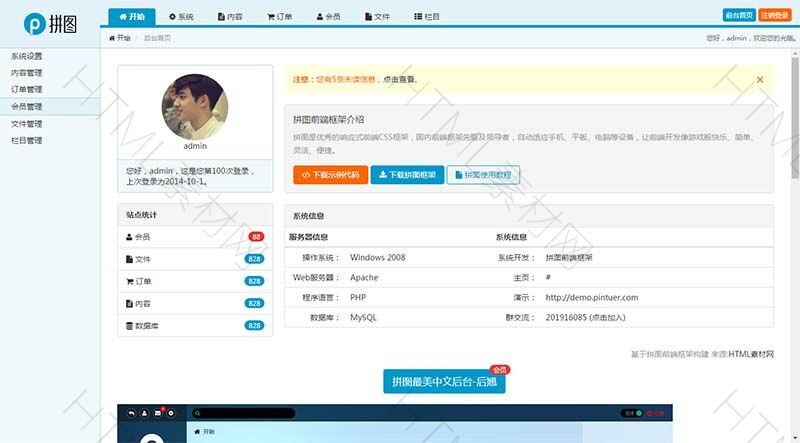Switch to the 栏目 tab
800x443 pixels.
point(426,17)
